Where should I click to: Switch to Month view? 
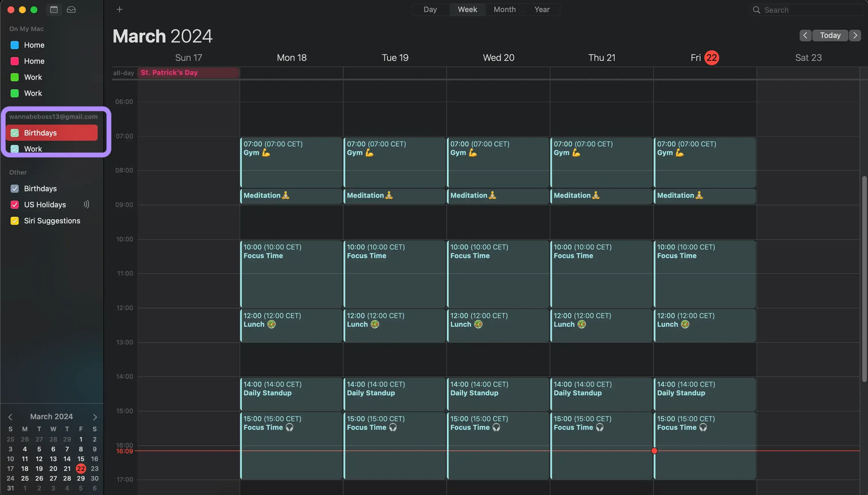[505, 9]
